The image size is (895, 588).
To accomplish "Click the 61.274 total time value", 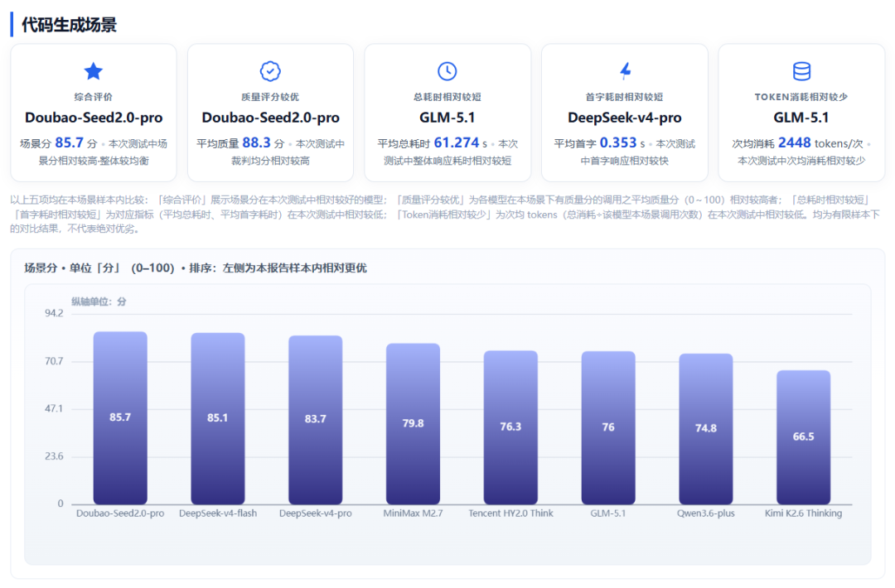I will click(x=456, y=142).
